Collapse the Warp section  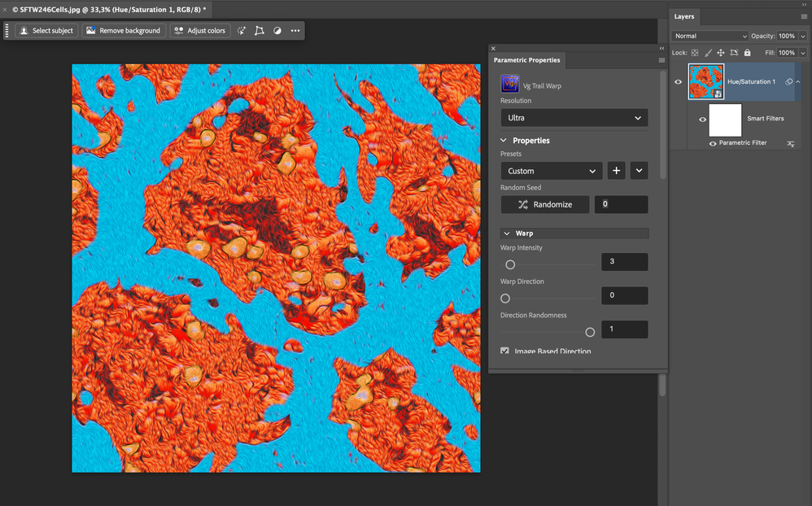click(x=507, y=233)
